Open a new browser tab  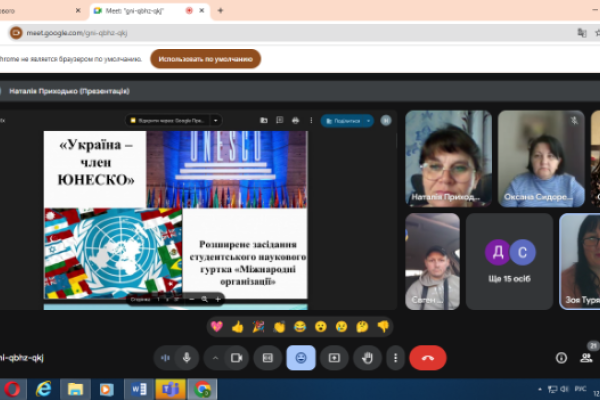[220, 10]
